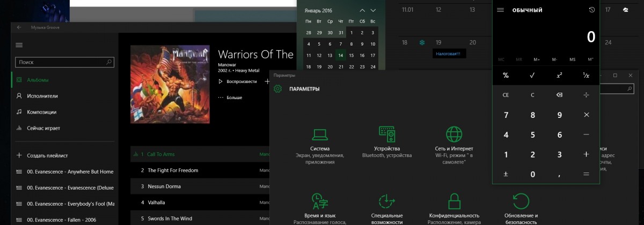Image resolution: width=644 pixels, height=225 pixels.
Task: Click the search magnifier in Groove
Action: coord(109,62)
